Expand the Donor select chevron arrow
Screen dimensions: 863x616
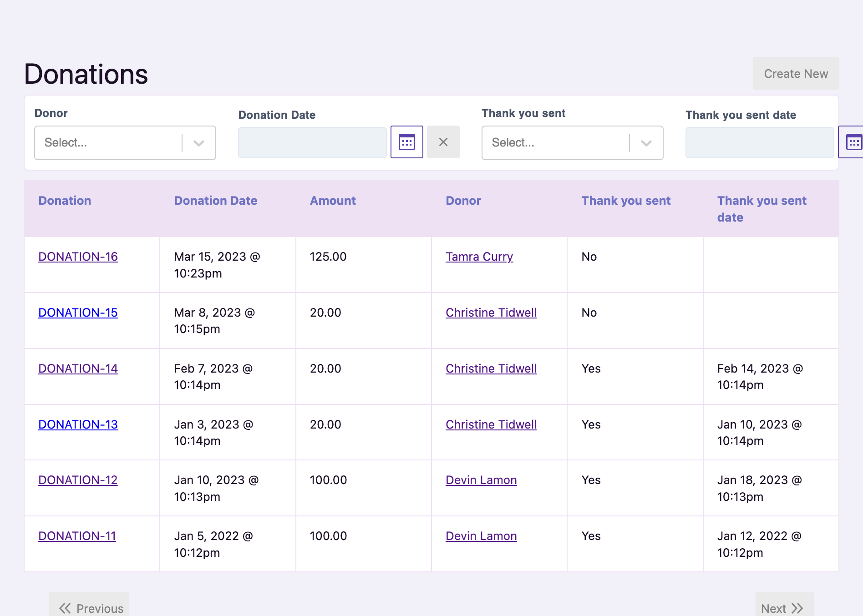(x=199, y=143)
